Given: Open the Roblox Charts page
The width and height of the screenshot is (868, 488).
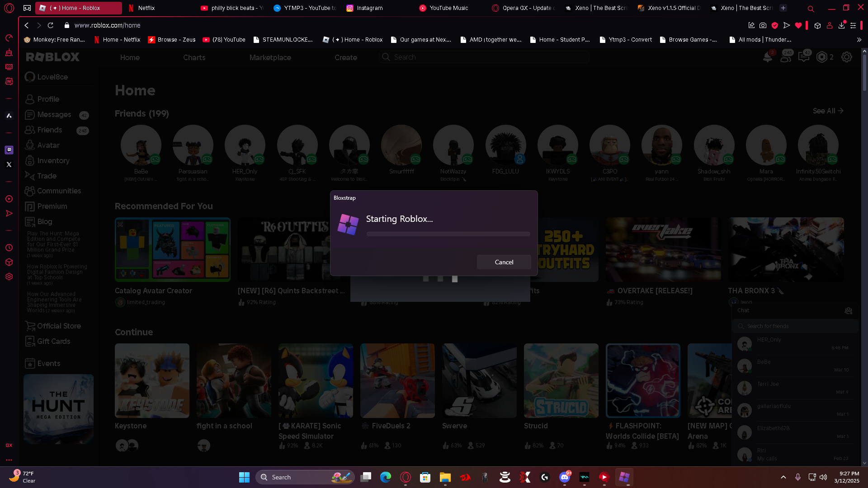Looking at the screenshot, I should (x=194, y=57).
